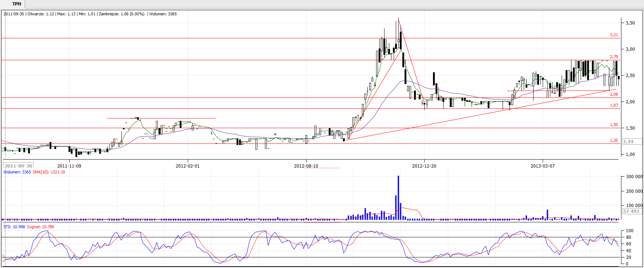The image size is (644, 268).
Task: Select the 2,79 horizontal level label
Action: pyautogui.click(x=614, y=57)
